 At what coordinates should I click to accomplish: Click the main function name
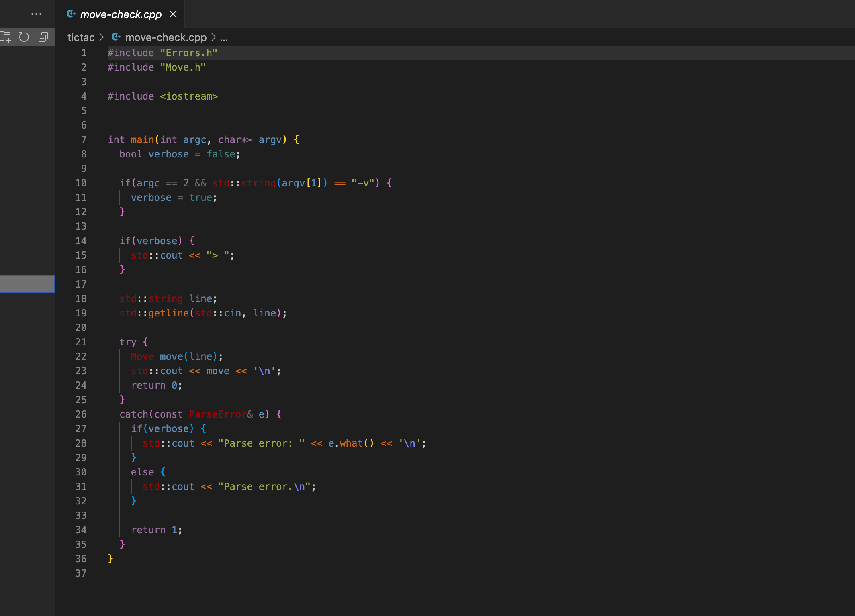[x=142, y=140]
